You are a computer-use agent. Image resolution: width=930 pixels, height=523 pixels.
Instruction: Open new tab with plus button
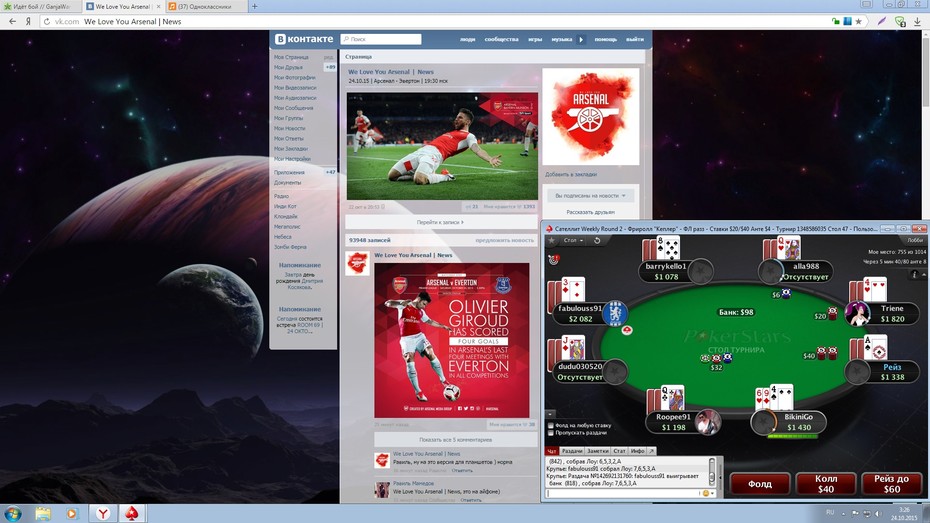(254, 7)
